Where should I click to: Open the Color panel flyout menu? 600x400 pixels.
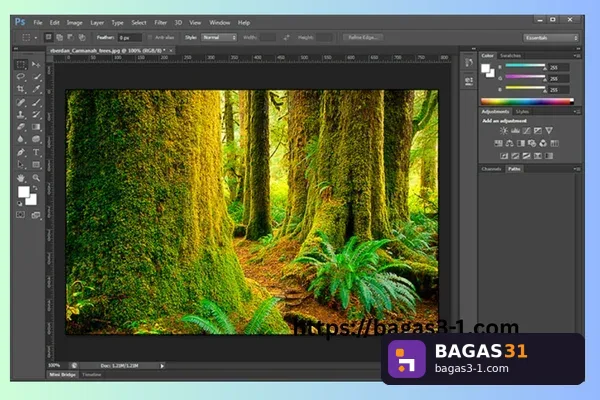tap(577, 56)
